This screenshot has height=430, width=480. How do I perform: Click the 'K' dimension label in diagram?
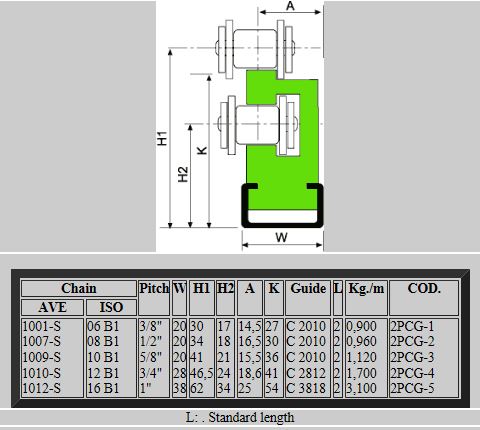pos(202,151)
